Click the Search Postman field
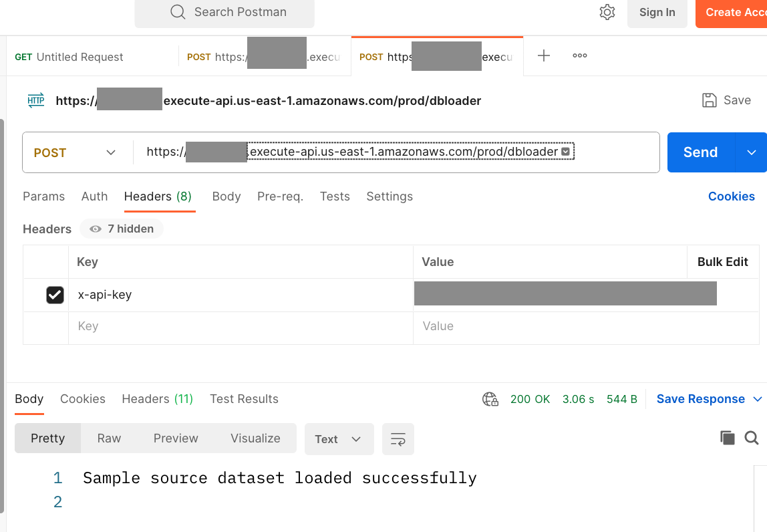 click(224, 13)
